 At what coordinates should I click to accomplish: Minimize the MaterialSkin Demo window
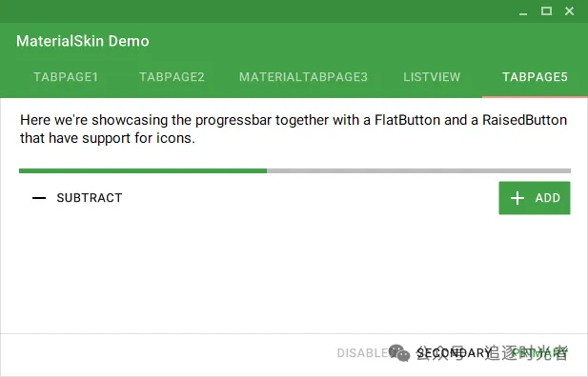tap(523, 11)
